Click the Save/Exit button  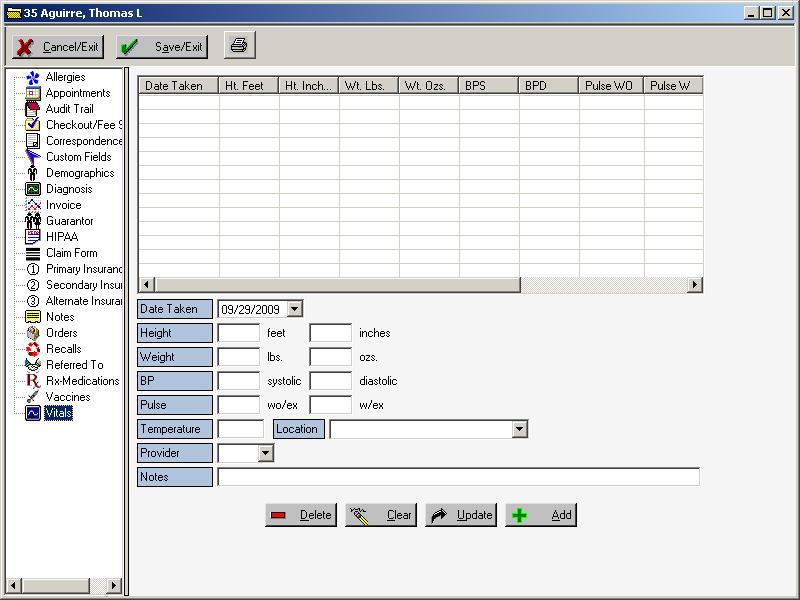click(162, 47)
